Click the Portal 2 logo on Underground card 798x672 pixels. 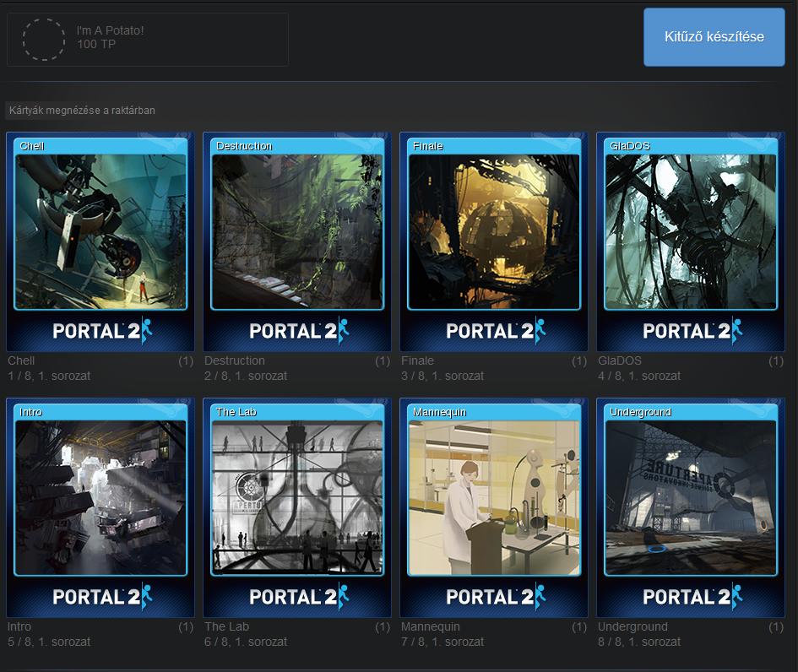coord(692,597)
